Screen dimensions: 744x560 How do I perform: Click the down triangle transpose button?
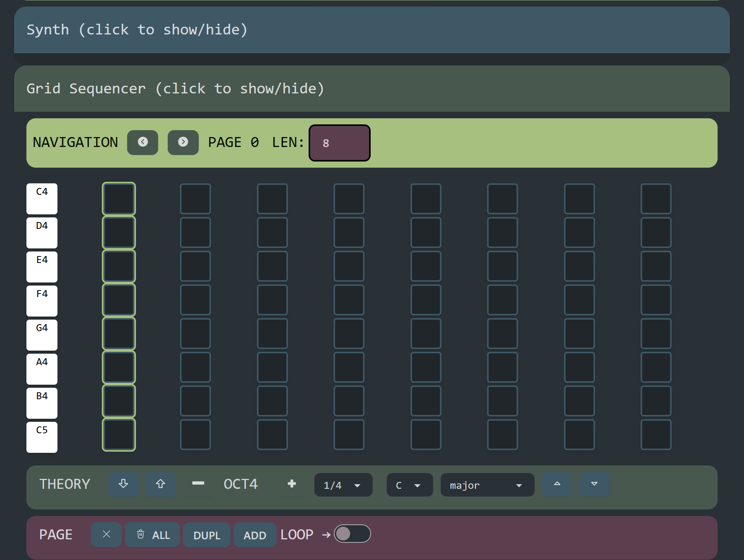594,484
